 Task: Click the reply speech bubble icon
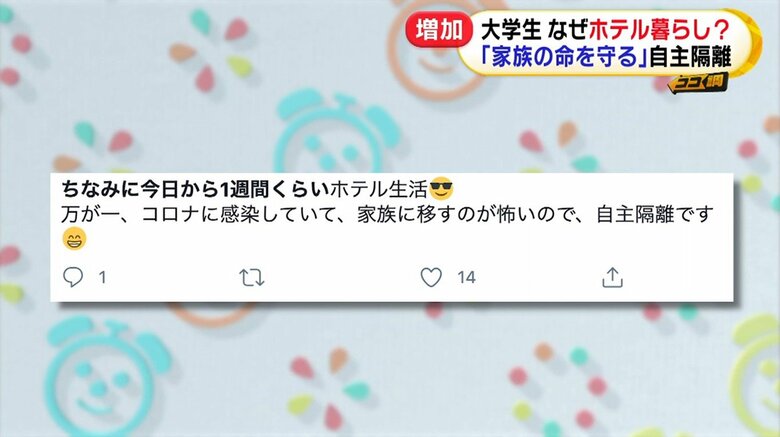(73, 277)
